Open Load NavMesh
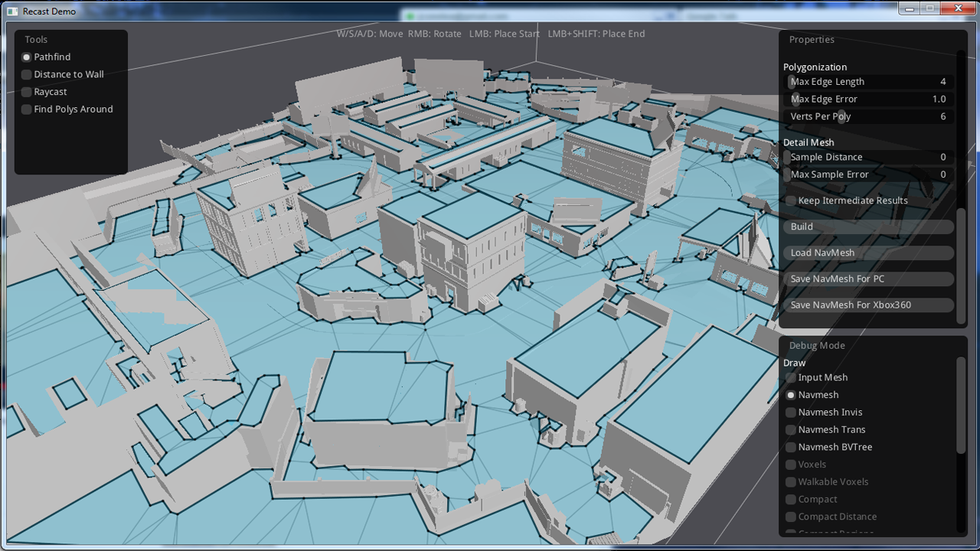This screenshot has width=980, height=551. click(868, 253)
